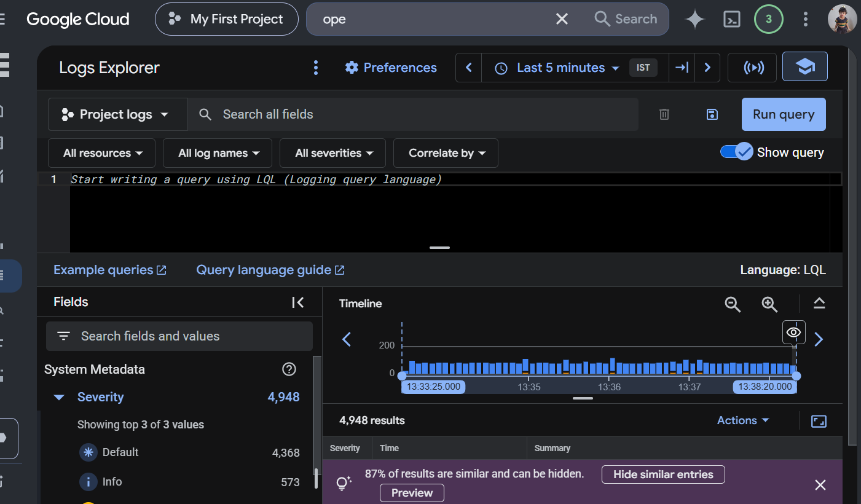Open System Metadata help icon
Viewport: 861px width, 504px height.
289,369
